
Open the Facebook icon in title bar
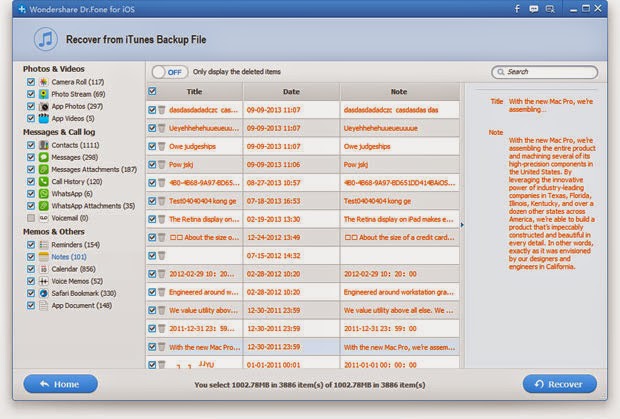point(517,9)
